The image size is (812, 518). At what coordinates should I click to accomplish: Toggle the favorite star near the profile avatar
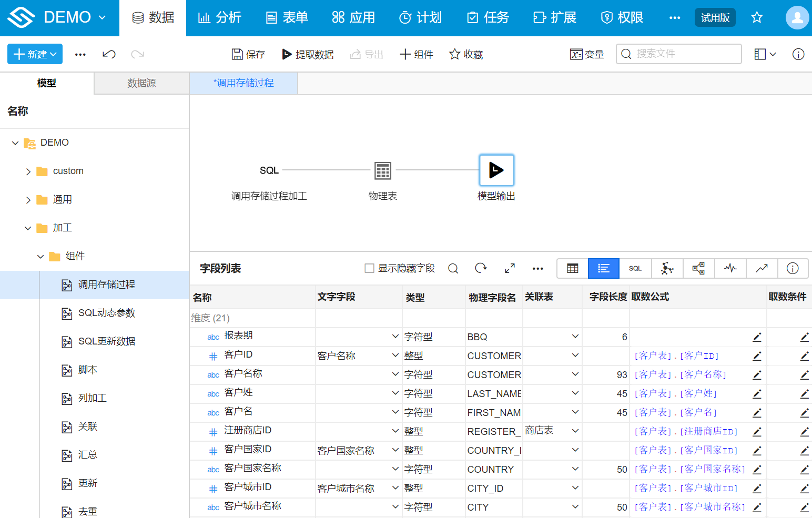[x=756, y=17]
